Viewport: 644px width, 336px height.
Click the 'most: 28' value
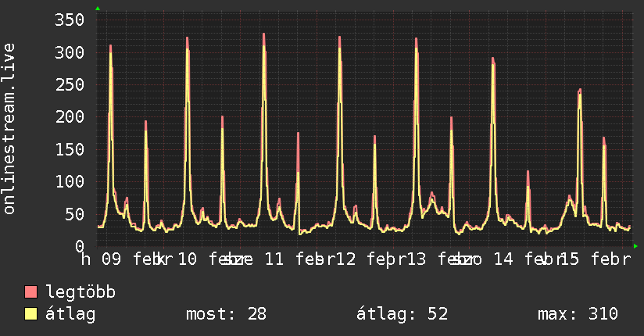pos(227,314)
